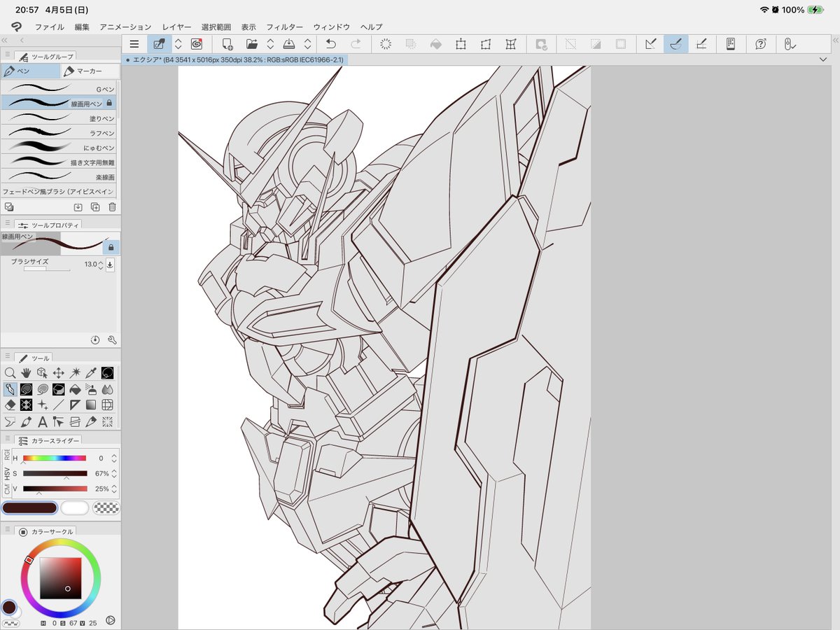Viewport: 840px width, 630px height.
Task: Select the Fill bucket tool
Action: (75, 389)
